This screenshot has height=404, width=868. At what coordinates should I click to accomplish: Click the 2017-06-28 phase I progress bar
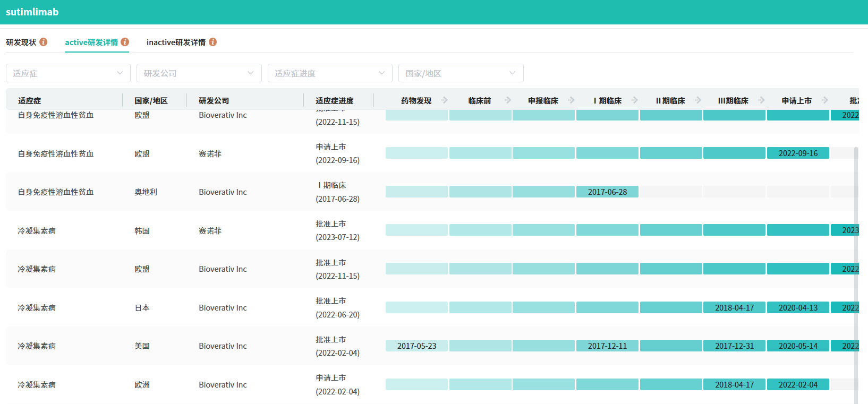[x=607, y=192]
